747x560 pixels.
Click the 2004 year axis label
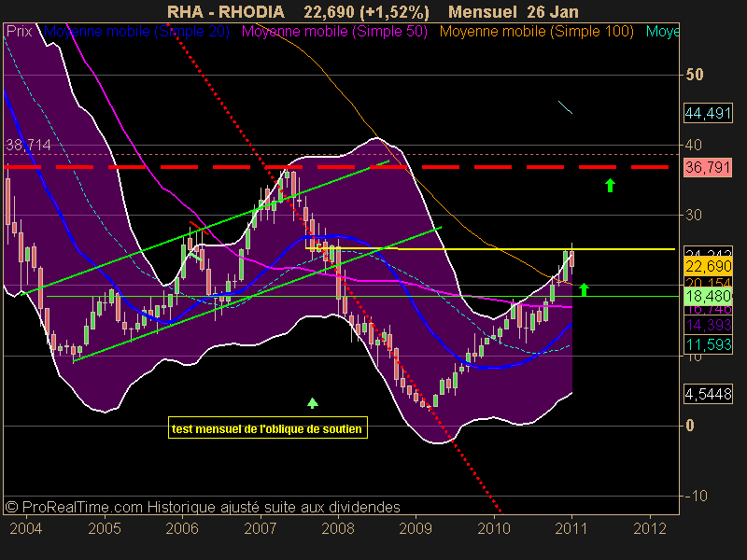26,528
